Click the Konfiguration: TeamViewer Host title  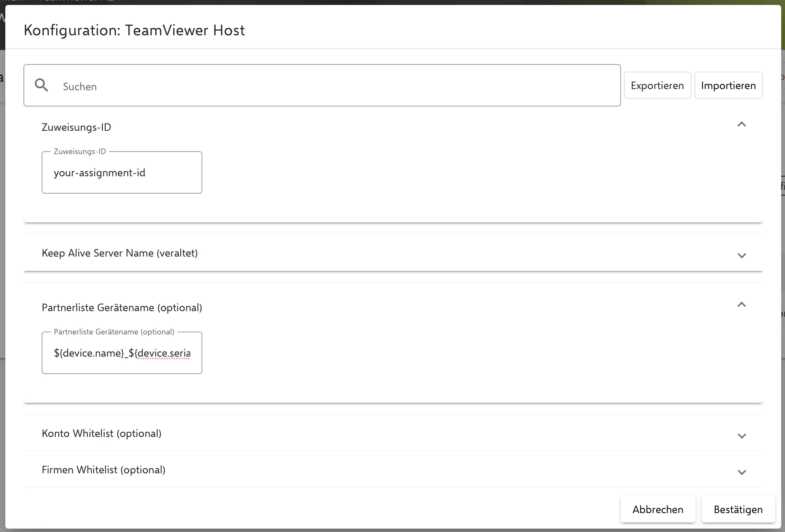click(x=134, y=30)
